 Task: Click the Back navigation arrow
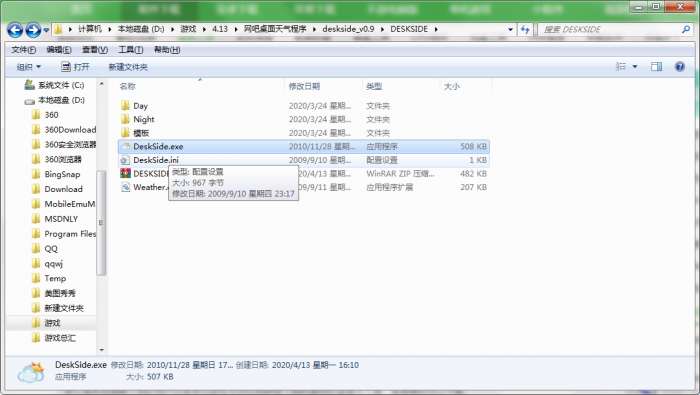click(x=15, y=30)
